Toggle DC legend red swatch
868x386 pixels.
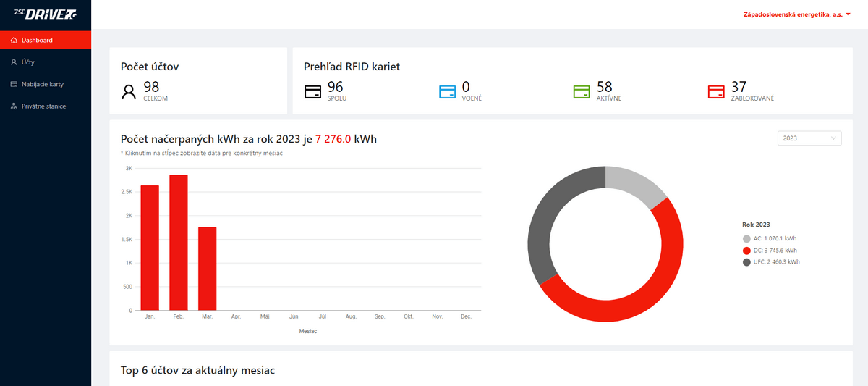(746, 250)
